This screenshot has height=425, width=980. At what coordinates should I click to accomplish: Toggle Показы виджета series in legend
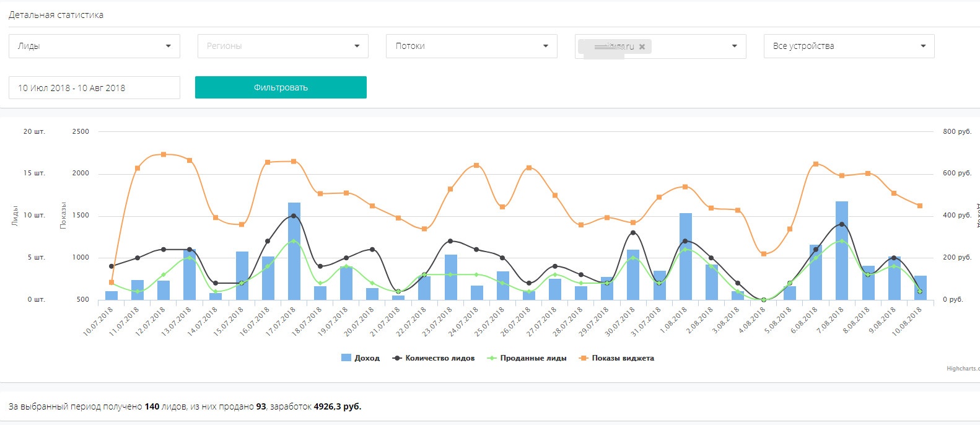point(623,358)
